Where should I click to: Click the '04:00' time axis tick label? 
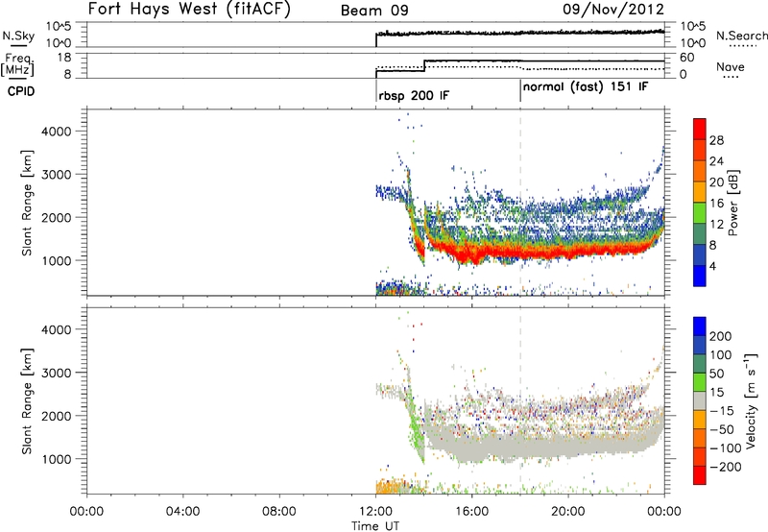[183, 512]
